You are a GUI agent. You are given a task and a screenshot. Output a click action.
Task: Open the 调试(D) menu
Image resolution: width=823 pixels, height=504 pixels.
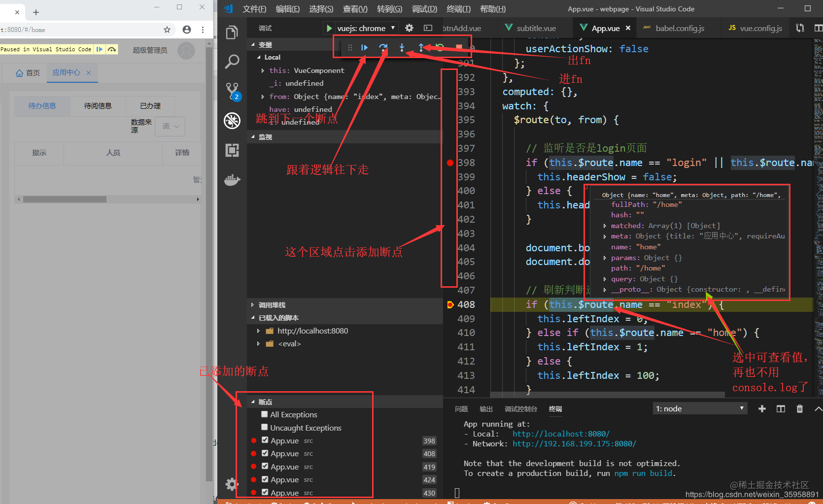tap(424, 9)
